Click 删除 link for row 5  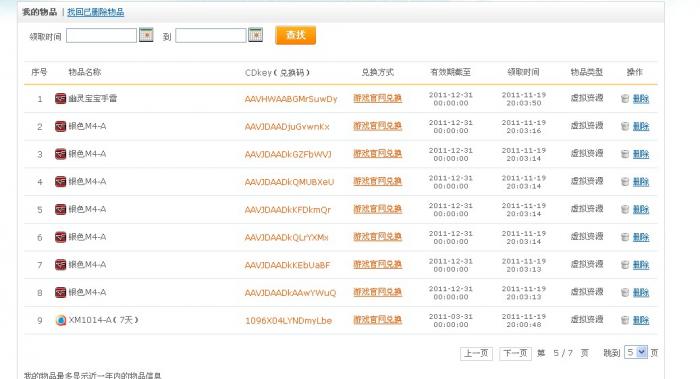click(641, 209)
